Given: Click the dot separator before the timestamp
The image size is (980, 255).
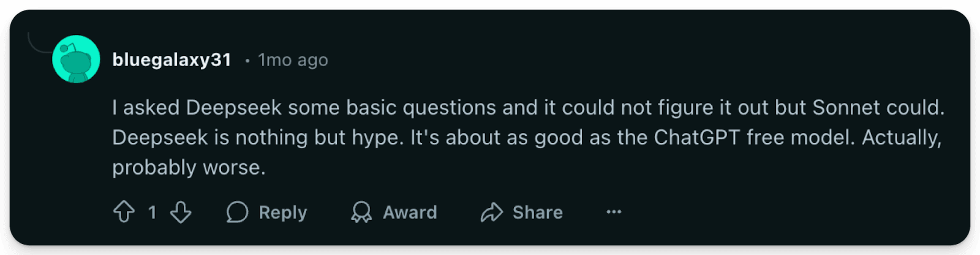Looking at the screenshot, I should point(247,60).
